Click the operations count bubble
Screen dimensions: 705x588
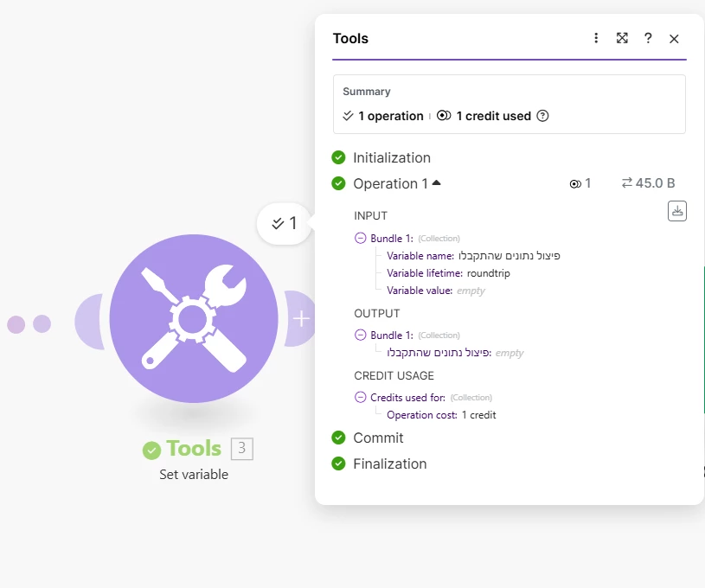(285, 223)
